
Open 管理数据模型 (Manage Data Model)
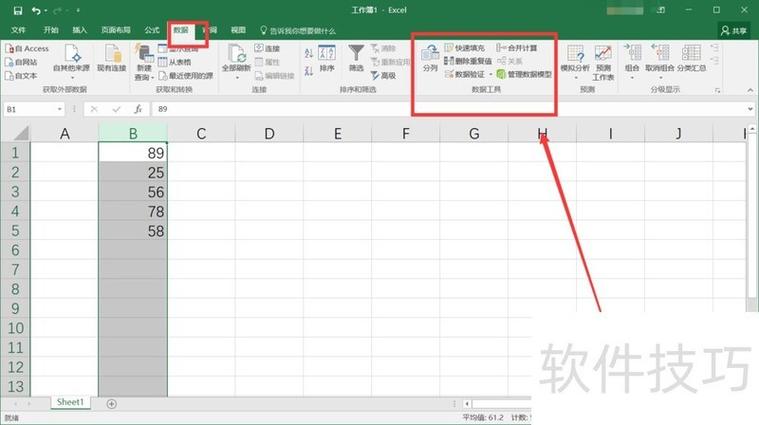point(524,74)
